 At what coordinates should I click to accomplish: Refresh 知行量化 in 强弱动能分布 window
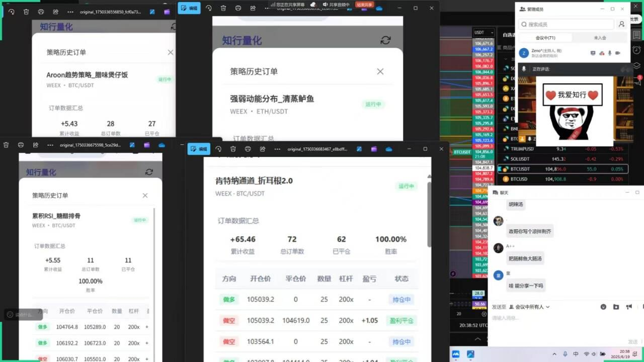pyautogui.click(x=385, y=40)
